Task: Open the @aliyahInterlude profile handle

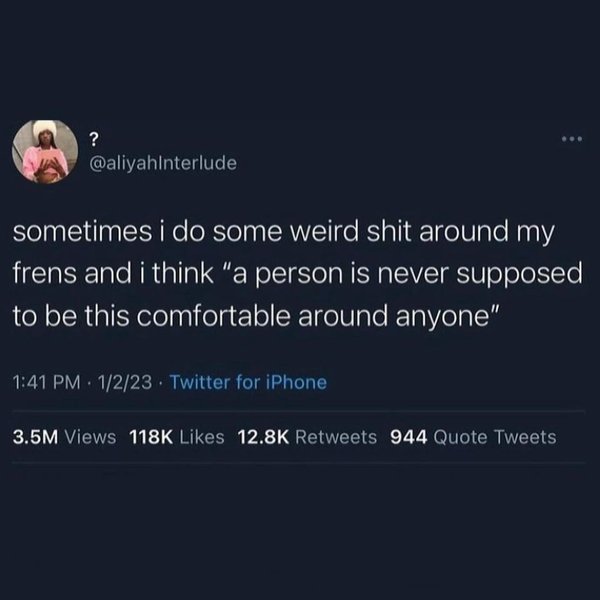Action: click(x=163, y=163)
